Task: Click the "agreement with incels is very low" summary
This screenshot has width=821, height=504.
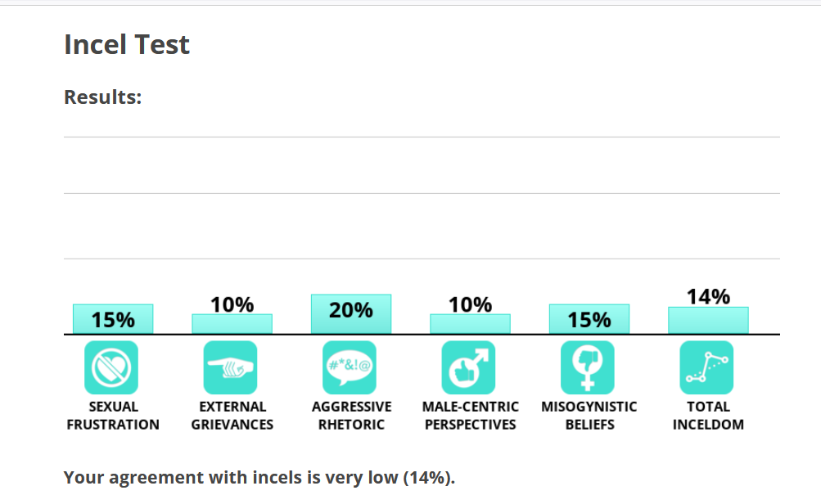Action: pos(259,478)
